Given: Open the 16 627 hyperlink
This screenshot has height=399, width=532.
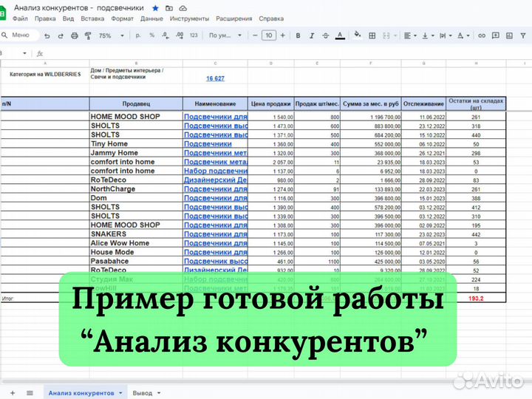Looking at the screenshot, I should click(215, 78).
